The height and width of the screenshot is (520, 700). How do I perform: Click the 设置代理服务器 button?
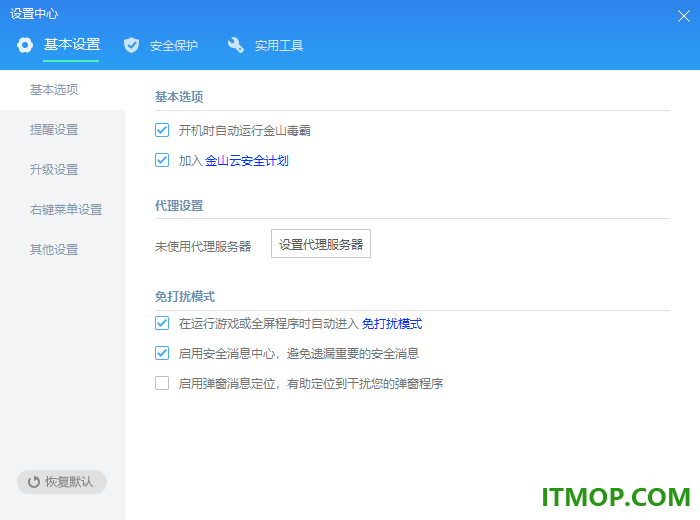[x=321, y=244]
